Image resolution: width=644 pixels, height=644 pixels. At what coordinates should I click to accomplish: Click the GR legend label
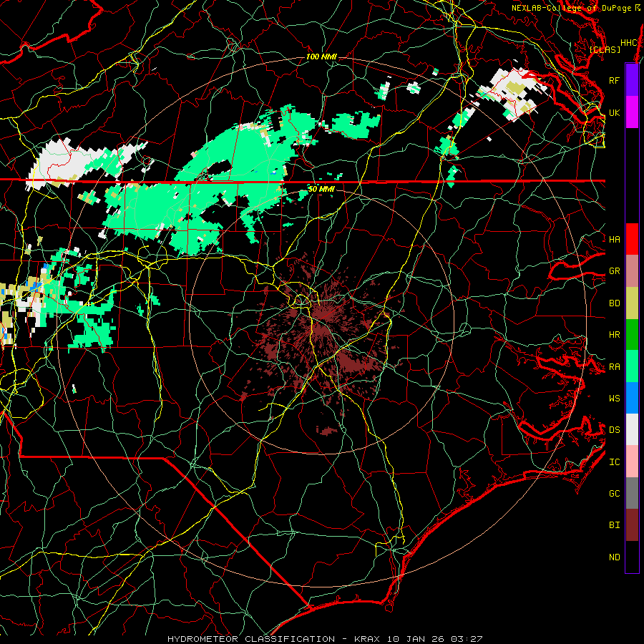pos(614,271)
